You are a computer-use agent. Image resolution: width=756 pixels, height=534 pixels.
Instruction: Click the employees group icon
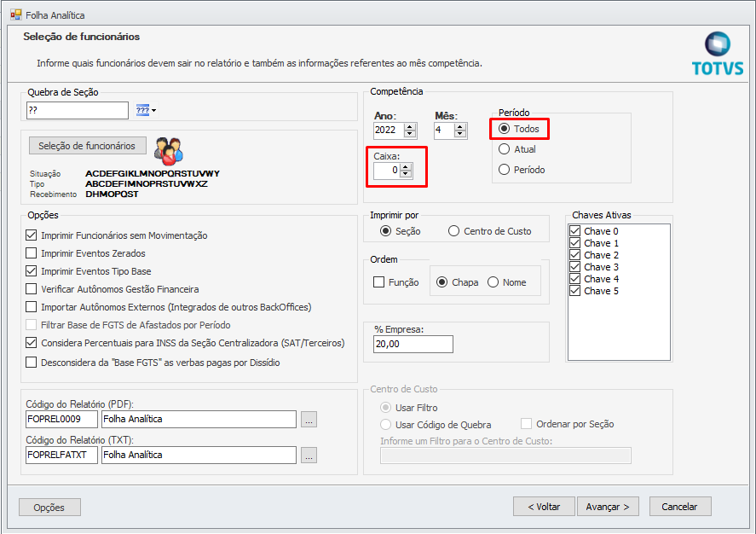click(168, 151)
